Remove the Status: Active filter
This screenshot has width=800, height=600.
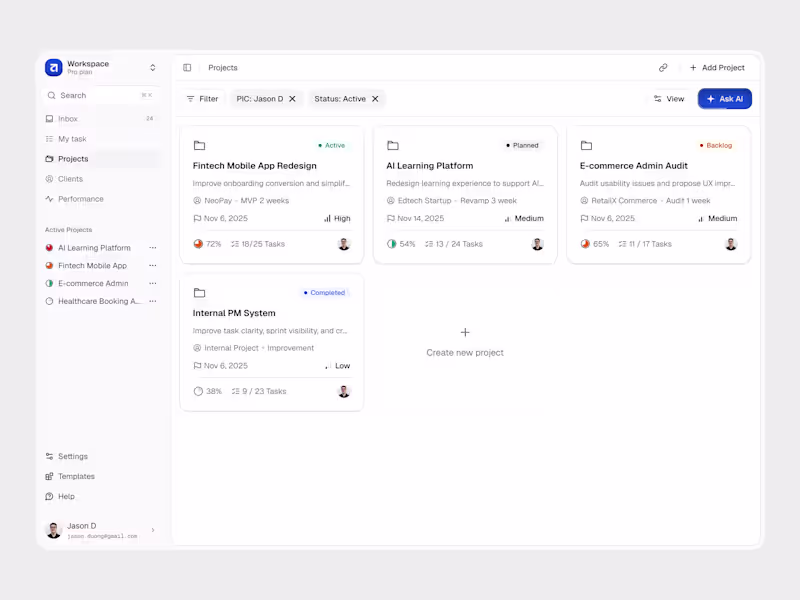pyautogui.click(x=376, y=99)
